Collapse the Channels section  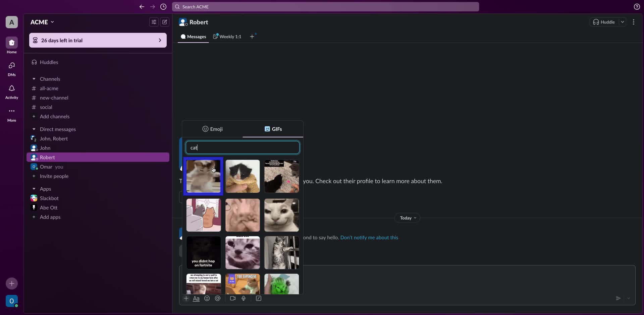point(34,79)
